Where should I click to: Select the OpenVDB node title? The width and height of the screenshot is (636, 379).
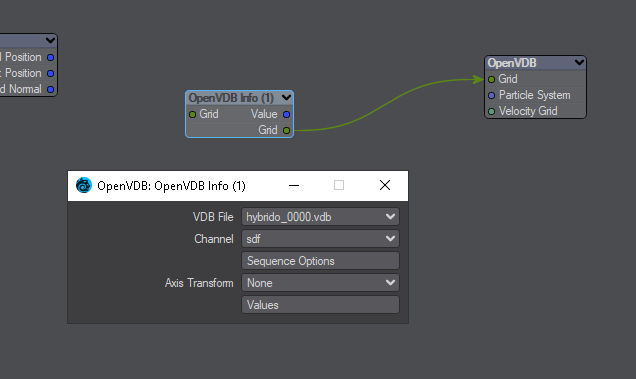(512, 63)
